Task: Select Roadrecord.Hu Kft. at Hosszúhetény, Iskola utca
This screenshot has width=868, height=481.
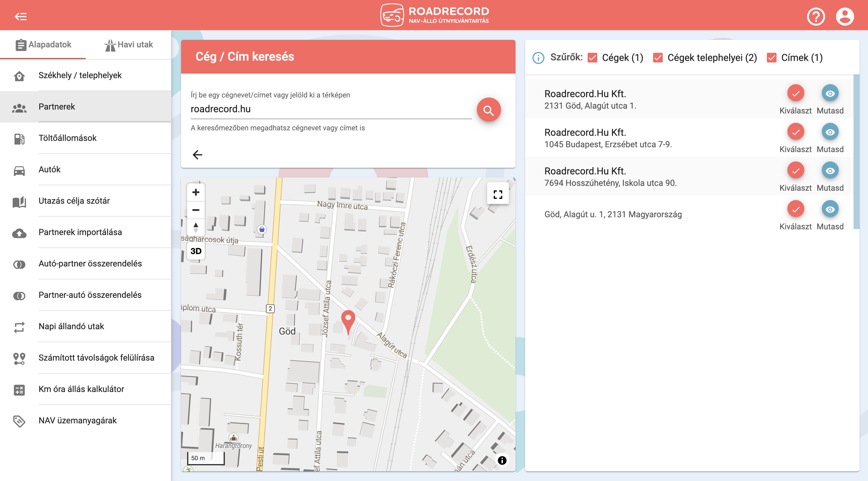Action: [796, 170]
